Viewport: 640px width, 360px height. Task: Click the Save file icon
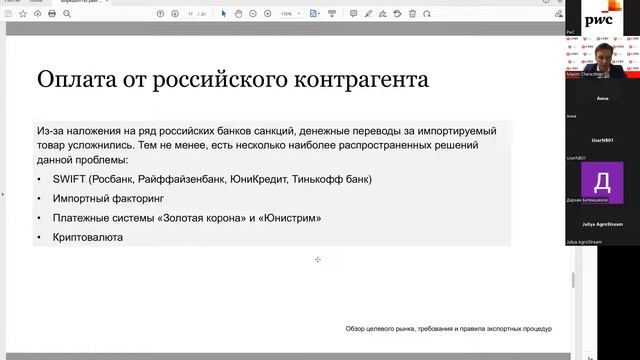point(8,14)
